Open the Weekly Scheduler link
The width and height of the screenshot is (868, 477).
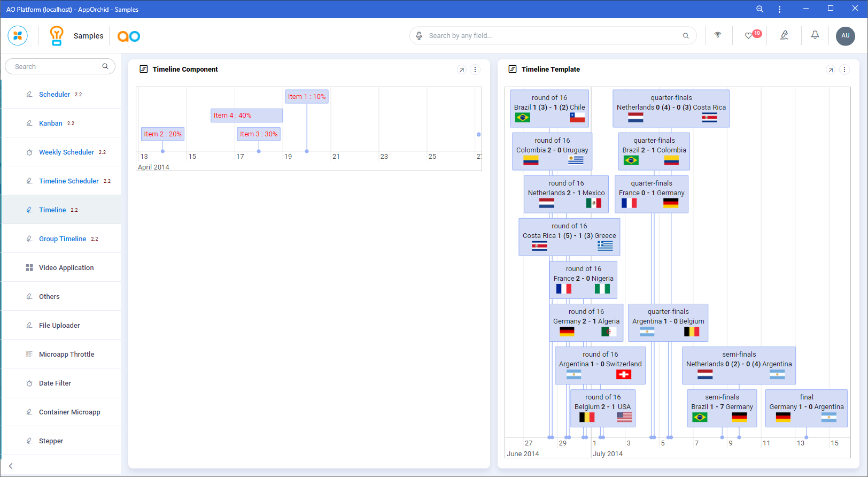click(66, 152)
